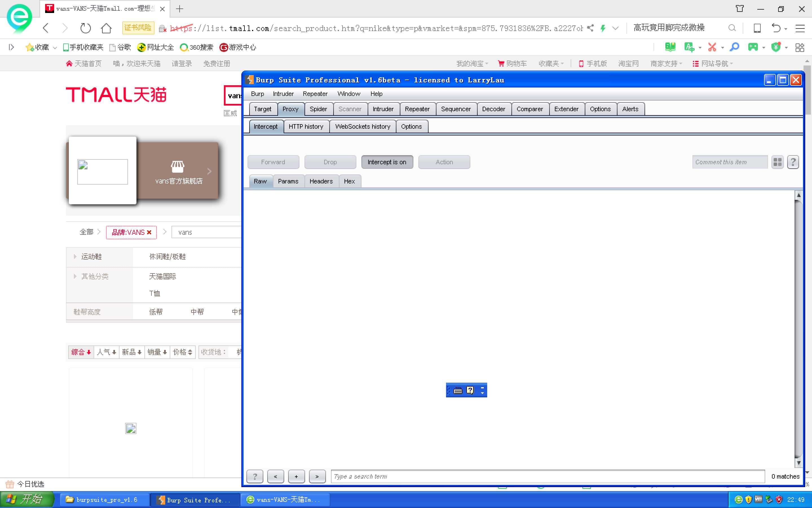Screen dimensions: 812x508
Task: Click the green translate extension icon
Action: pos(689,47)
